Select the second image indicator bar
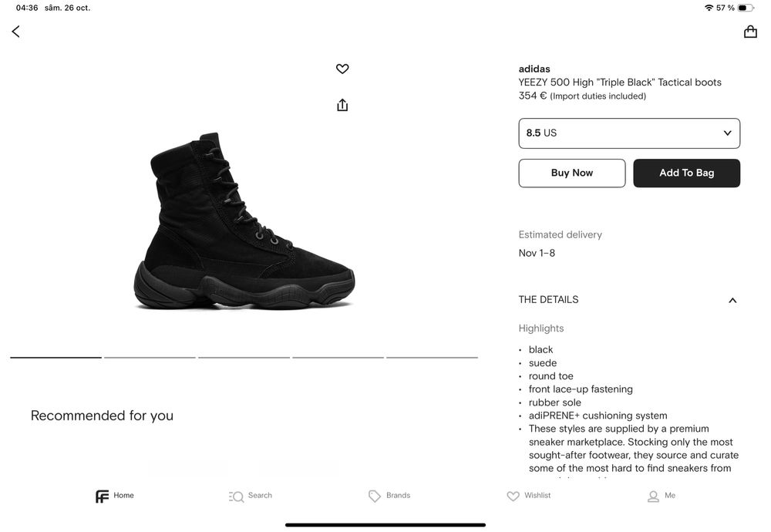This screenshot has width=771, height=532. (150, 358)
